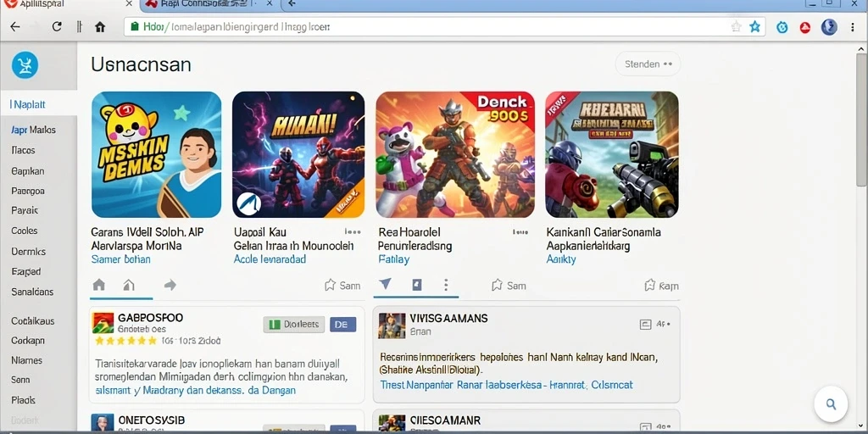The width and height of the screenshot is (868, 434).
Task: Click the right arrow icon under cards
Action: 170,285
